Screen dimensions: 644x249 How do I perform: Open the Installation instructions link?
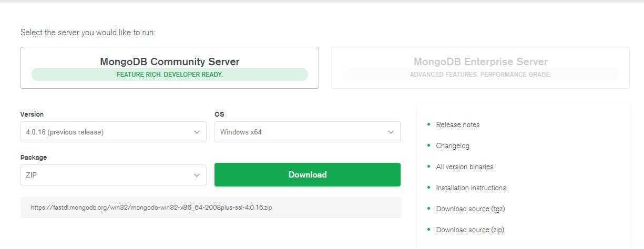[x=471, y=188]
